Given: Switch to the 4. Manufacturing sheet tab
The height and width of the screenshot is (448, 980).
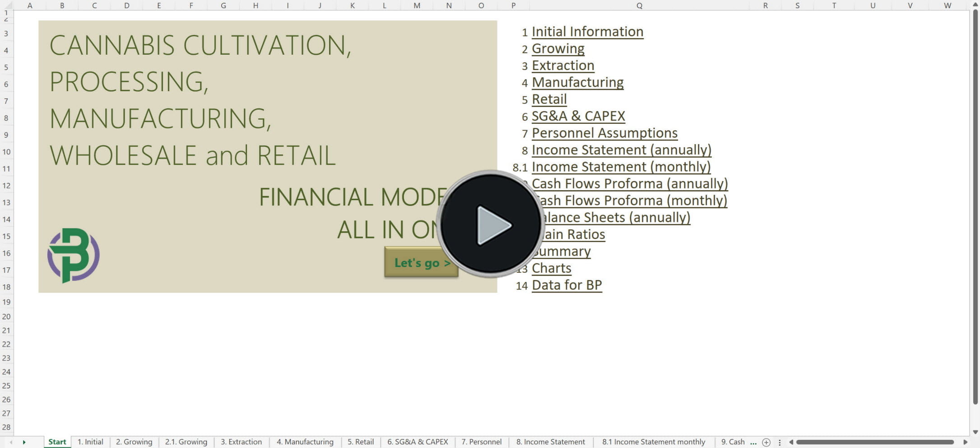Looking at the screenshot, I should click(x=305, y=442).
